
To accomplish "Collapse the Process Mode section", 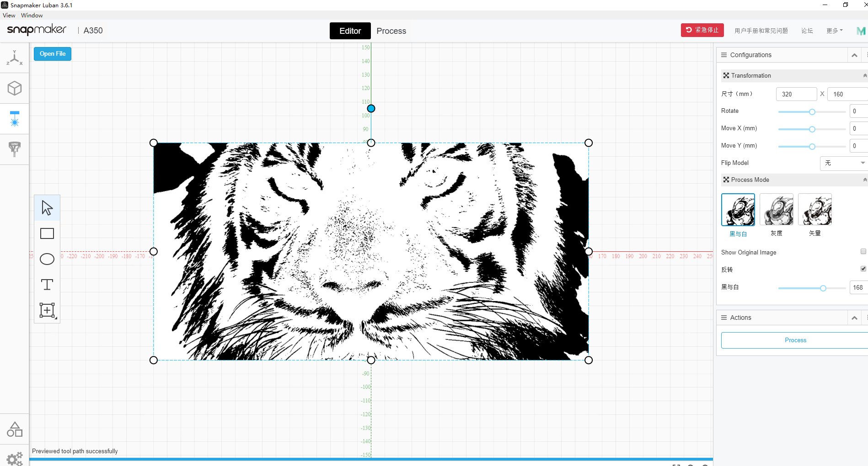I will [864, 180].
